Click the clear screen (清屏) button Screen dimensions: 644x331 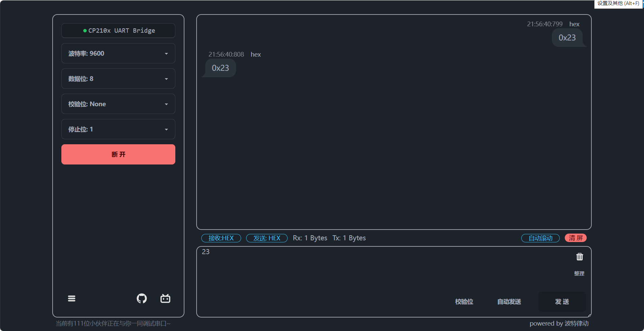(x=576, y=238)
